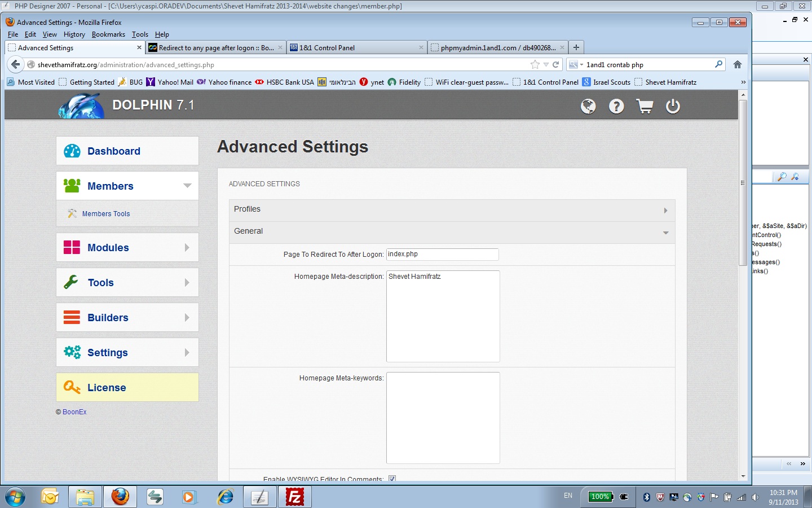Open the Bookmarks menu
812x508 pixels.
coord(108,34)
